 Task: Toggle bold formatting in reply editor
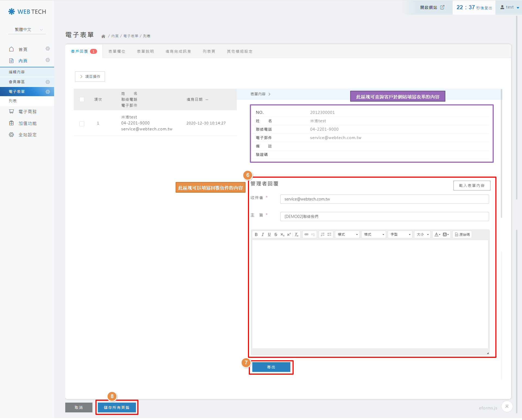(256, 234)
